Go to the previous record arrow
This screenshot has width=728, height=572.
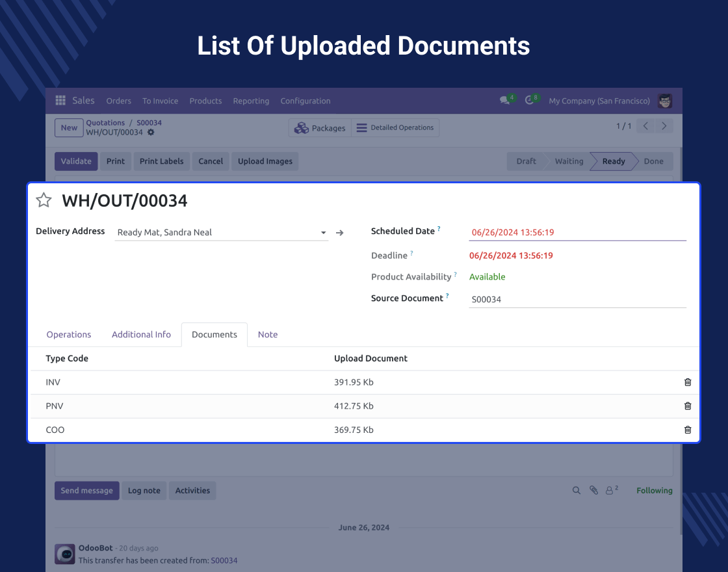point(645,126)
